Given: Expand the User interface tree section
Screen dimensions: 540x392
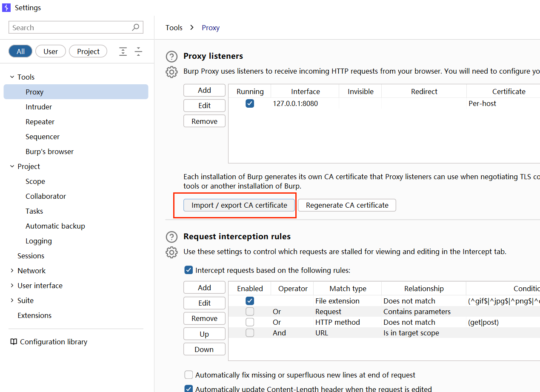Looking at the screenshot, I should 12,286.
